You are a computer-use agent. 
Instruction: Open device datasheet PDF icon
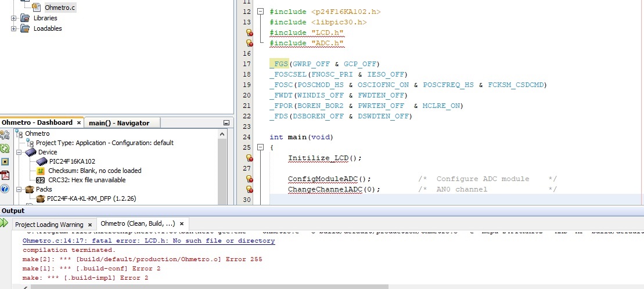tap(5, 175)
